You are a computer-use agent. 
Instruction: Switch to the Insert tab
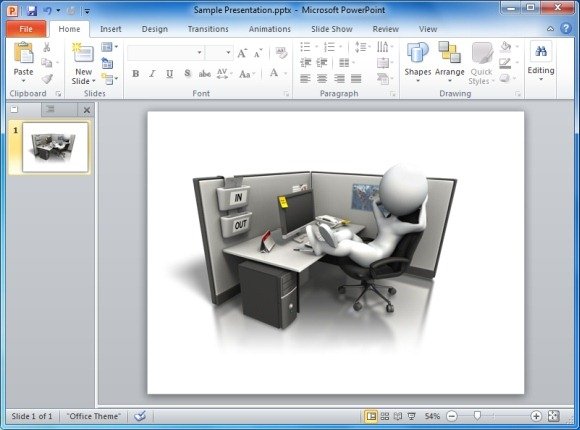[x=111, y=29]
